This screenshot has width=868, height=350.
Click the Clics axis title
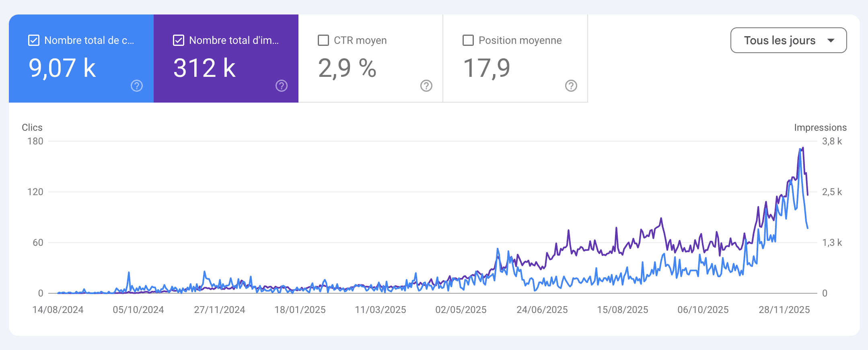point(32,128)
